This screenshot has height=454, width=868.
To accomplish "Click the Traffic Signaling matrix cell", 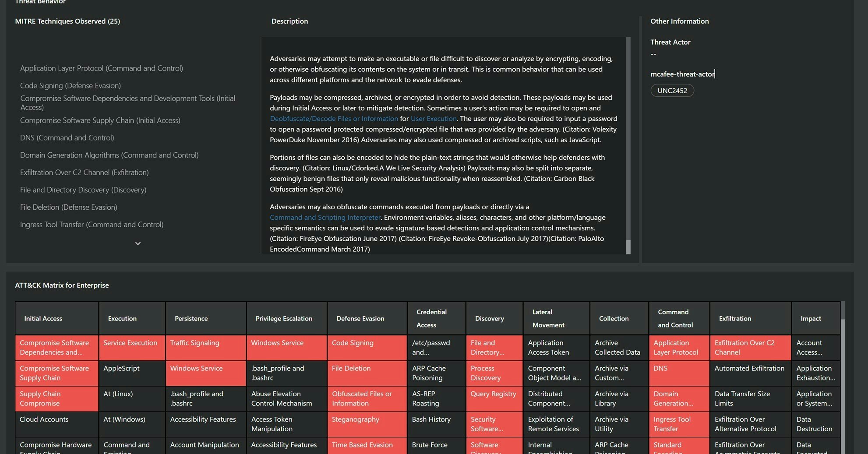I will [206, 348].
